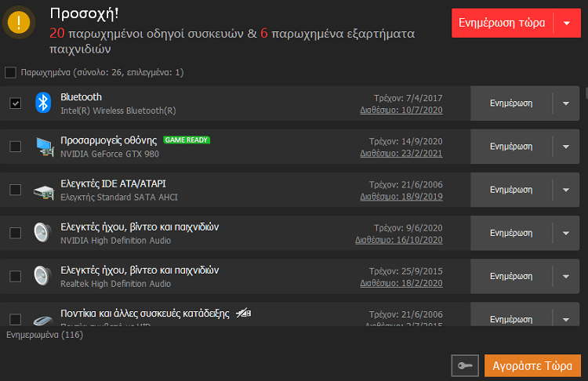Click the Τρέχον: 25/9/2015 date text
This screenshot has height=381, width=588.
[406, 271]
